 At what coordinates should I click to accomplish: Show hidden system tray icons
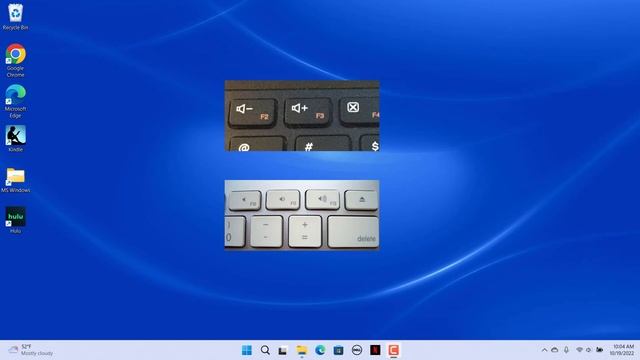[x=544, y=350]
